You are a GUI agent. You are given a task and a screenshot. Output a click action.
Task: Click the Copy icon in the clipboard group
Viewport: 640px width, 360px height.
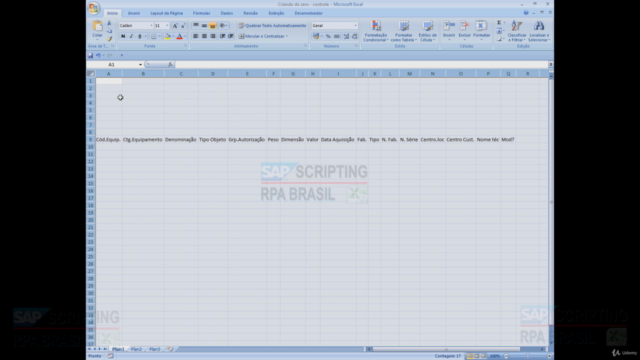point(109,31)
